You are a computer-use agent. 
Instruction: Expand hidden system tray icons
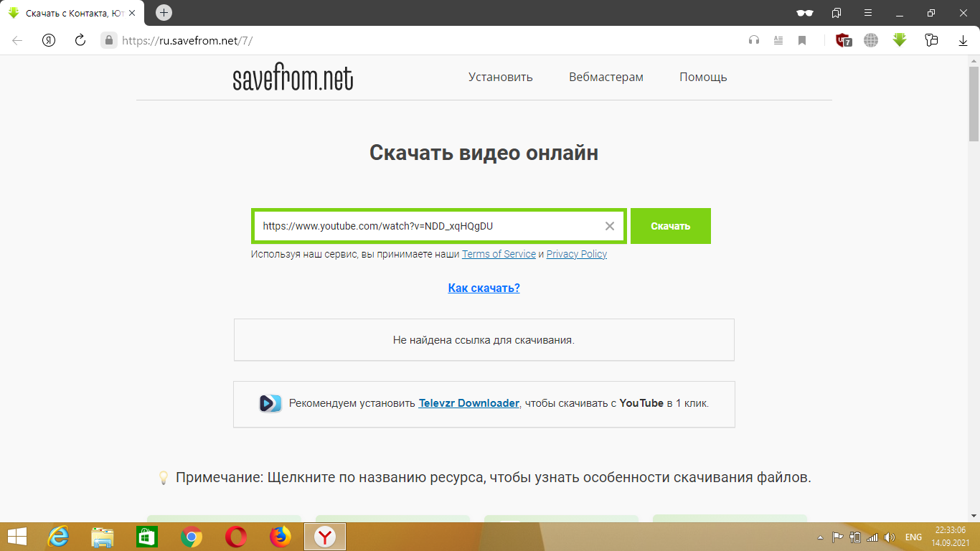tap(821, 537)
